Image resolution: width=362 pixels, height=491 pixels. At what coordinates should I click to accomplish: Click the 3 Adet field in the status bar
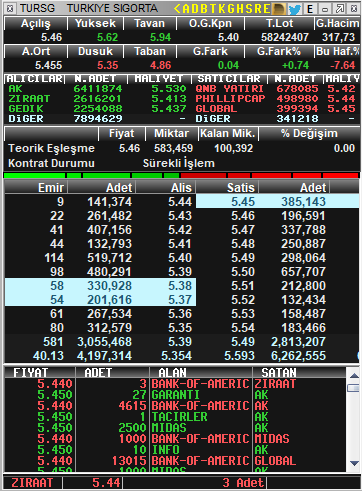[x=195, y=483]
